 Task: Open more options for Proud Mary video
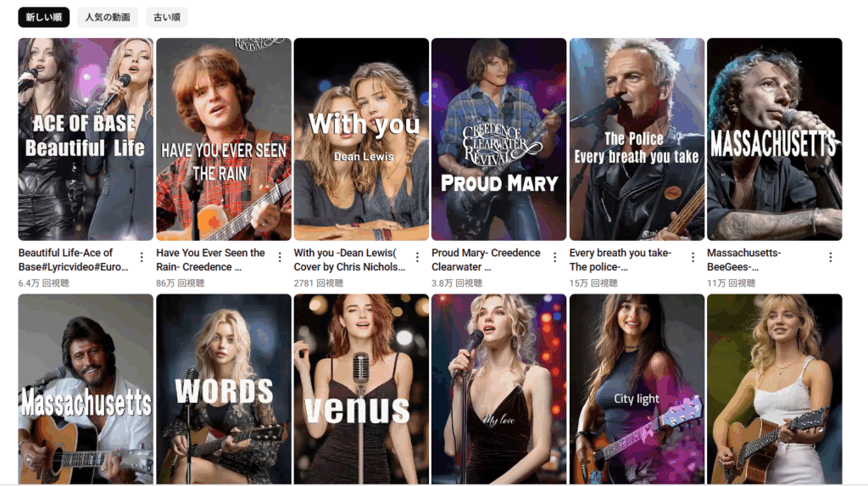(554, 257)
